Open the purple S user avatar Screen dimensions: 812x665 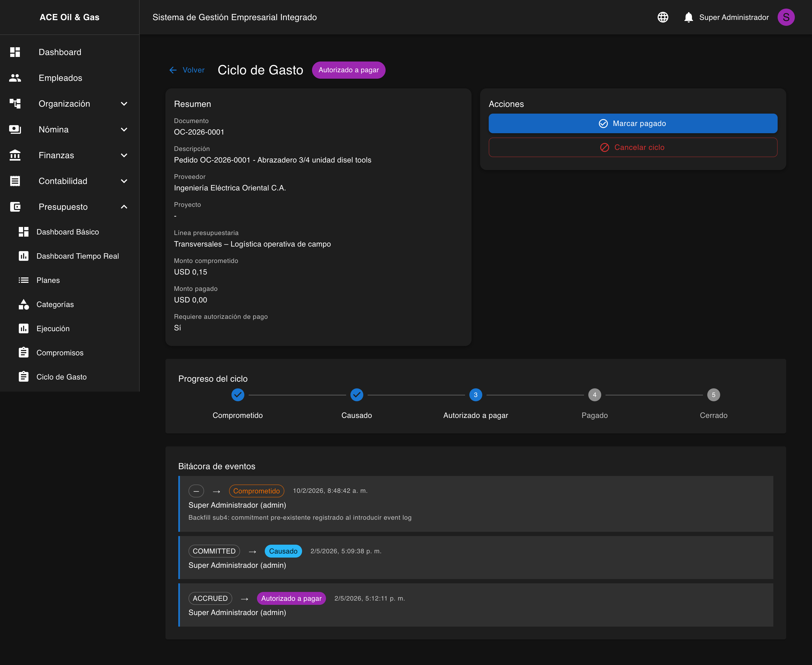(x=786, y=17)
